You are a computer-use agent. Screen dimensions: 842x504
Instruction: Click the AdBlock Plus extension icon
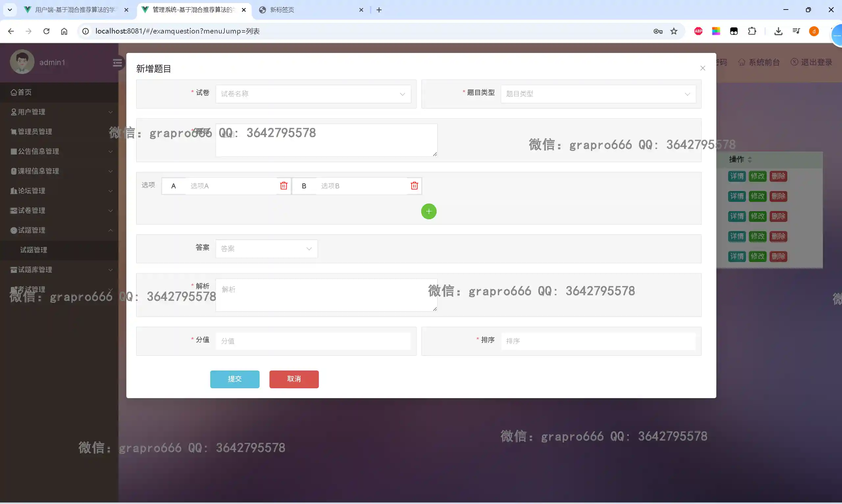(698, 31)
